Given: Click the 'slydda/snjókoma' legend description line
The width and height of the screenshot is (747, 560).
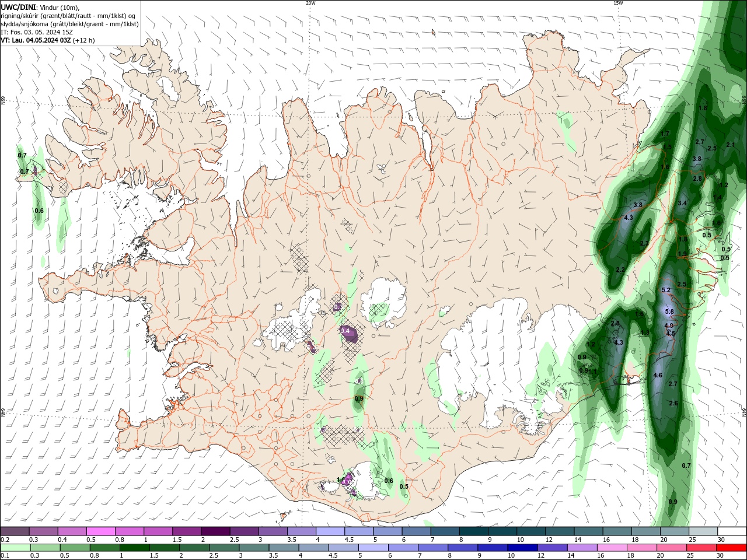Looking at the screenshot, I should [x=69, y=24].
